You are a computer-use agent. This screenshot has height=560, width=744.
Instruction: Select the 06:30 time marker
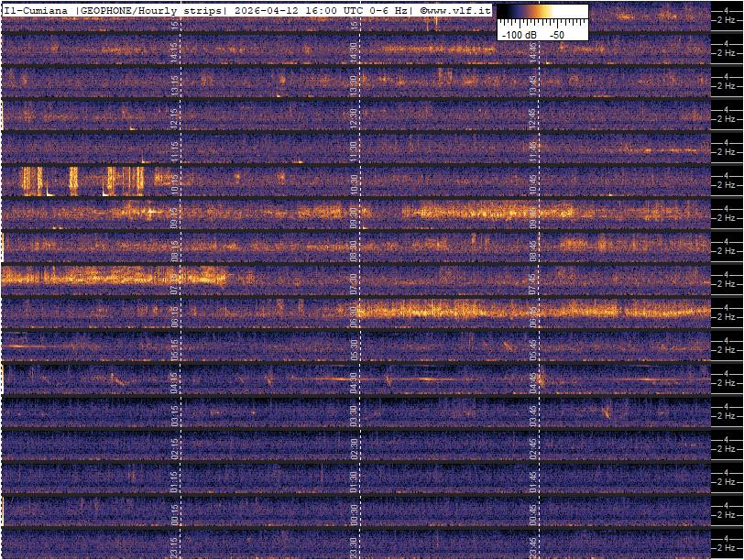pos(354,315)
